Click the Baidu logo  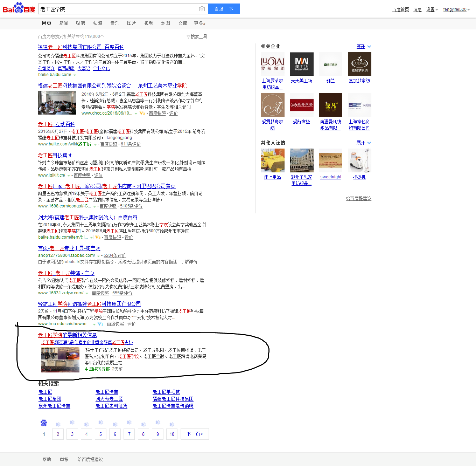(x=19, y=8)
